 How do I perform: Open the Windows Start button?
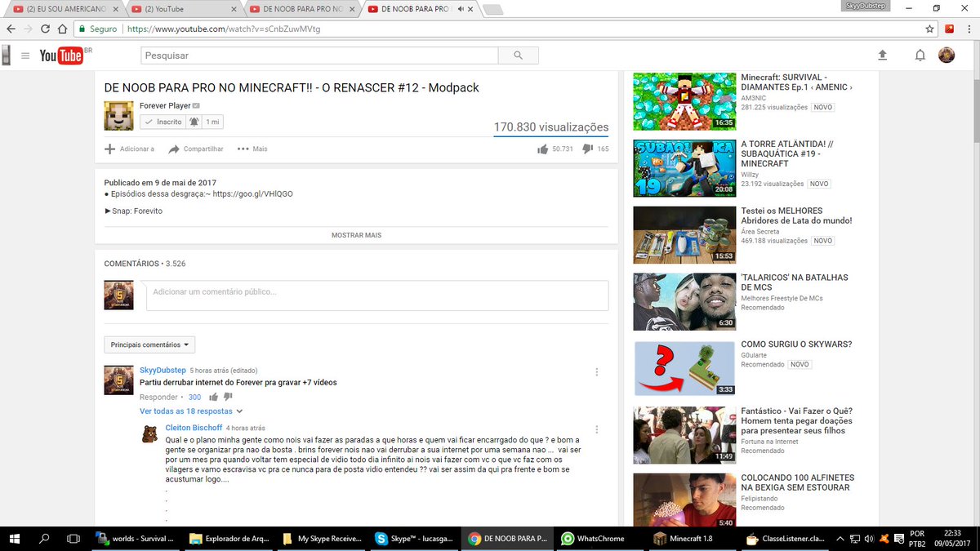[15, 539]
